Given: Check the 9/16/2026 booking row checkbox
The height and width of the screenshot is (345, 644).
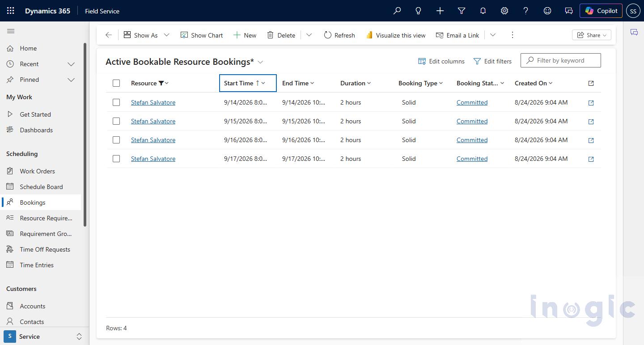Looking at the screenshot, I should [x=116, y=140].
